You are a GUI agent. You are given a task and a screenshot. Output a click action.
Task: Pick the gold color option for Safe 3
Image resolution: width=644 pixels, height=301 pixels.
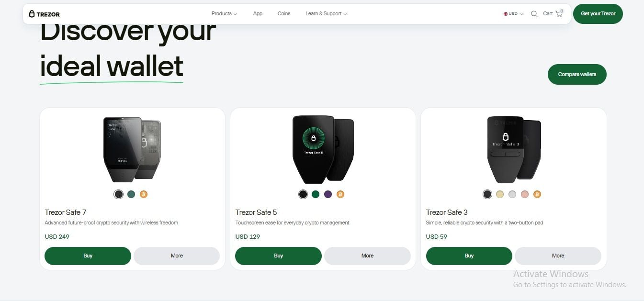(x=500, y=194)
